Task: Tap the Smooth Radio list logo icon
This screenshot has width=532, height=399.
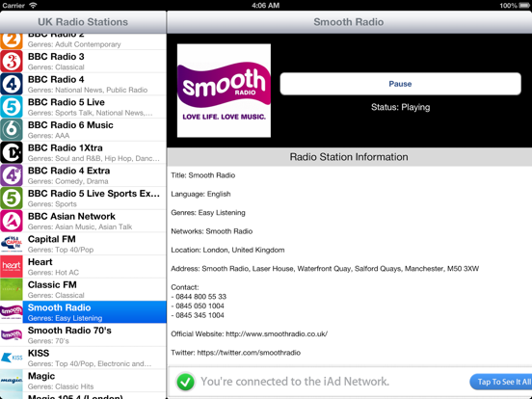Action: pos(12,312)
